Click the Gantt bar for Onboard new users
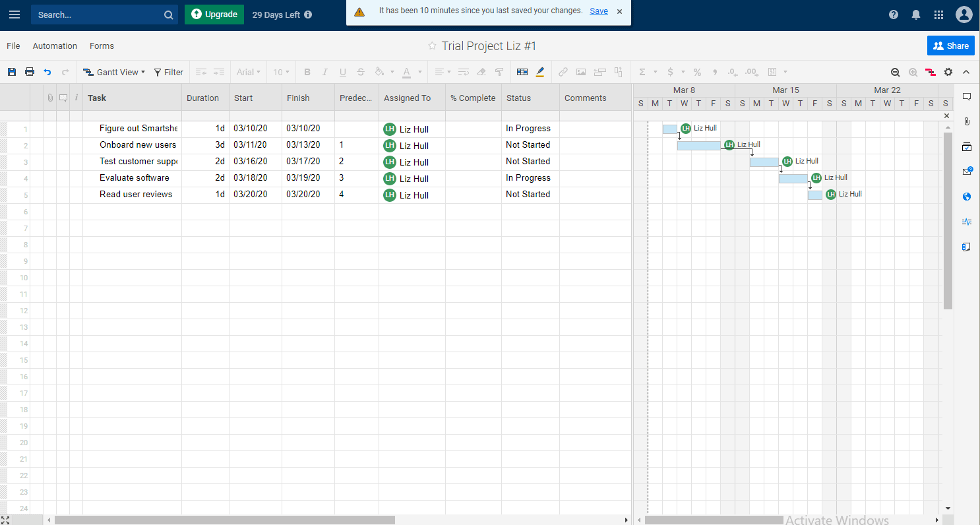Image resolution: width=980 pixels, height=525 pixels. coord(699,145)
